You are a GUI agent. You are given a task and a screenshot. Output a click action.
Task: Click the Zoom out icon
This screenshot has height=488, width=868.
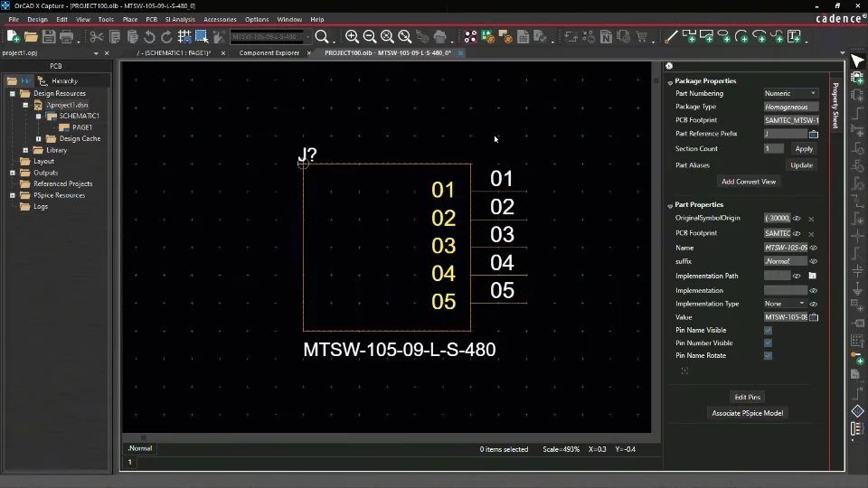[370, 37]
